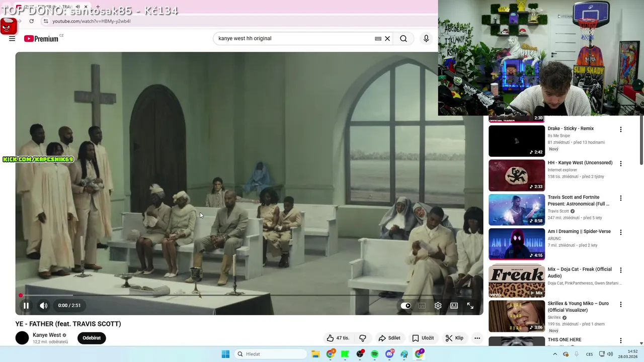
Task: Open the Windows Start menu
Action: coord(225,354)
